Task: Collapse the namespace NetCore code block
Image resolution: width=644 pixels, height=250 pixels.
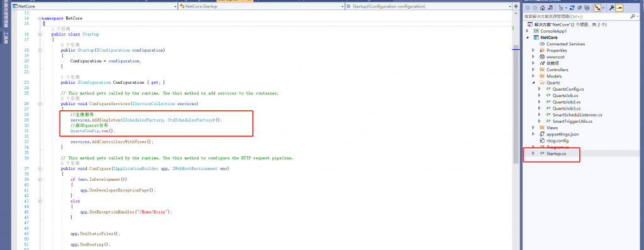Action: (x=40, y=18)
